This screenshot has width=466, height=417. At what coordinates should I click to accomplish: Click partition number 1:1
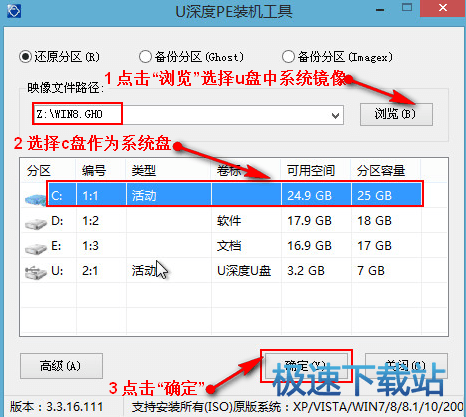pyautogui.click(x=90, y=196)
